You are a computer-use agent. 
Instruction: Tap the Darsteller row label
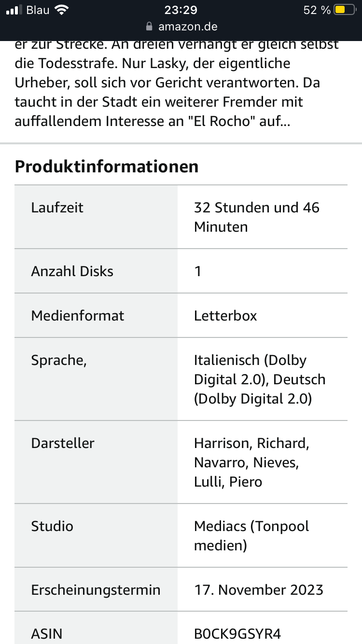63,443
